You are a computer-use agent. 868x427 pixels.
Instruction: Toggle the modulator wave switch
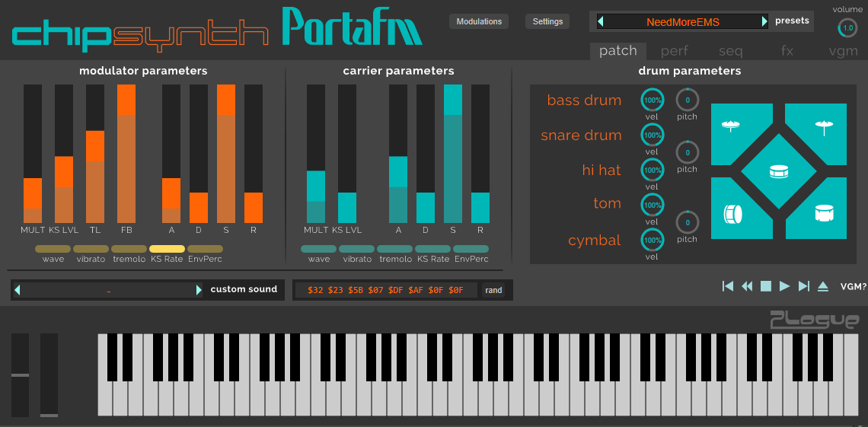53,249
